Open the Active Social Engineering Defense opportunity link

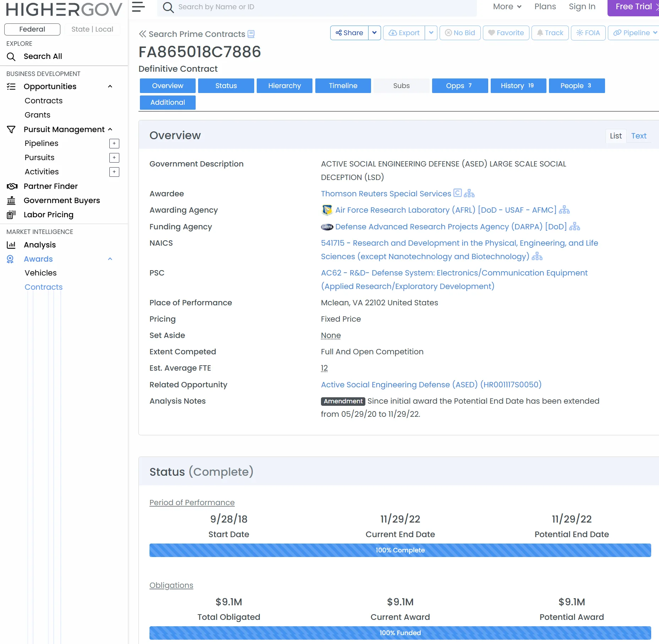click(431, 385)
